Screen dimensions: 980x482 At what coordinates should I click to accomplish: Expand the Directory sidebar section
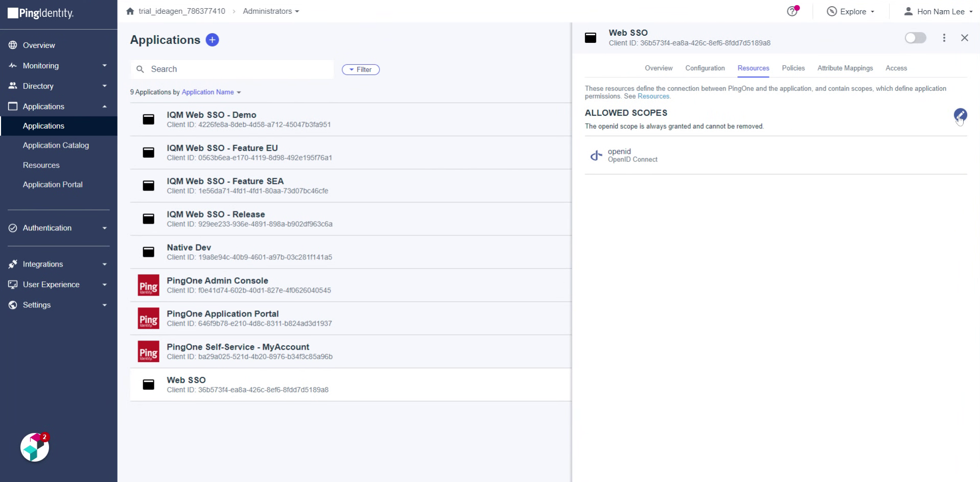[104, 86]
